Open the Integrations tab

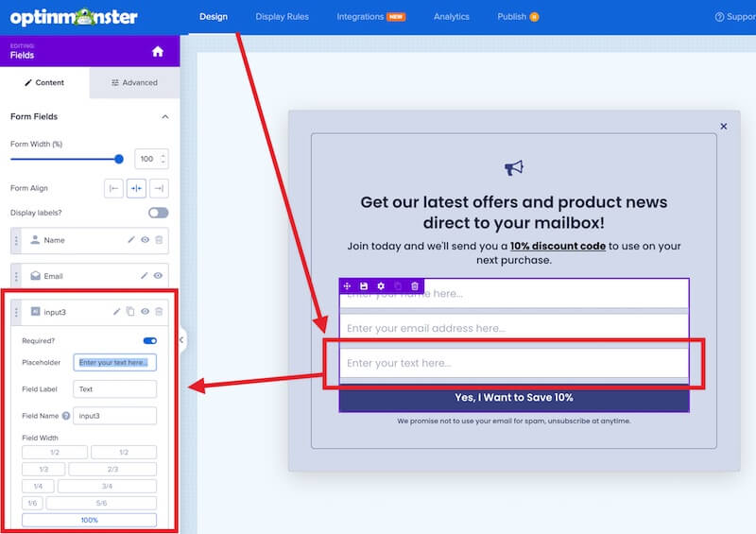(370, 17)
